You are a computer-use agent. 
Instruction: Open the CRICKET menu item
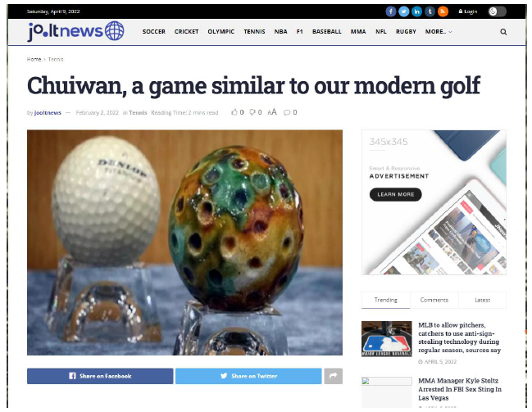[x=186, y=32]
